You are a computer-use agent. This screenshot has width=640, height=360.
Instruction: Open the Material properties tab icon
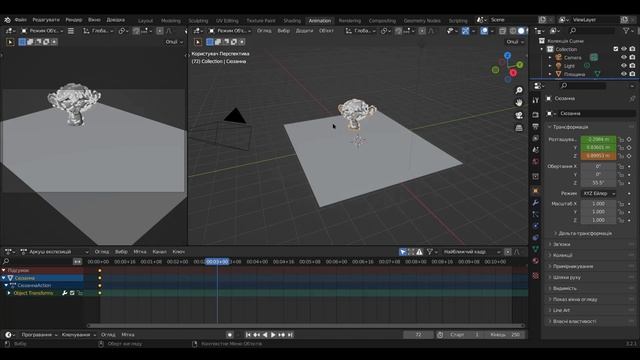point(536,260)
